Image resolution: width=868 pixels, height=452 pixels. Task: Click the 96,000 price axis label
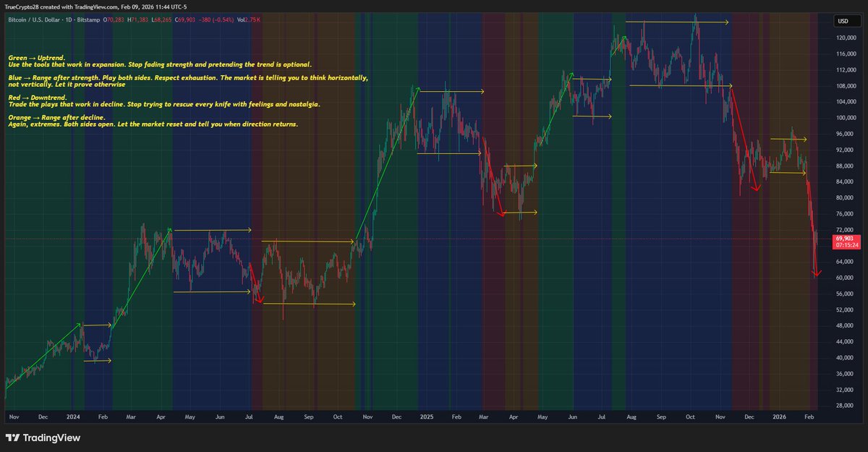843,134
